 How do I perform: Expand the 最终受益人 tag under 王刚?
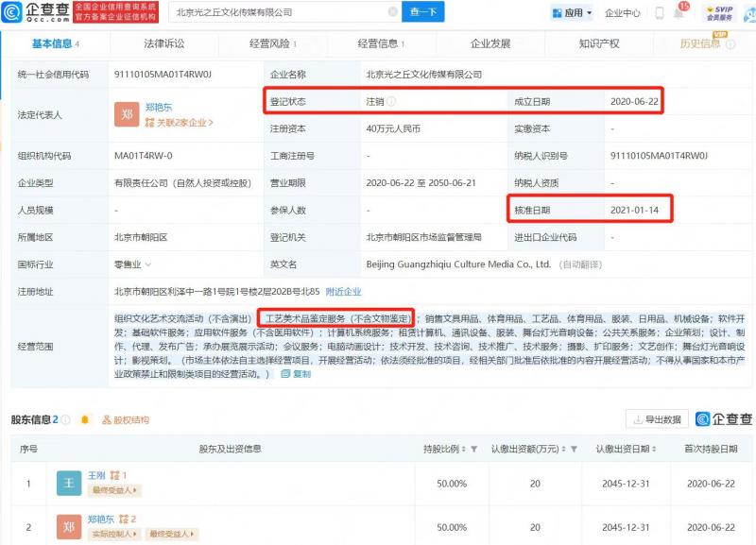tap(114, 490)
